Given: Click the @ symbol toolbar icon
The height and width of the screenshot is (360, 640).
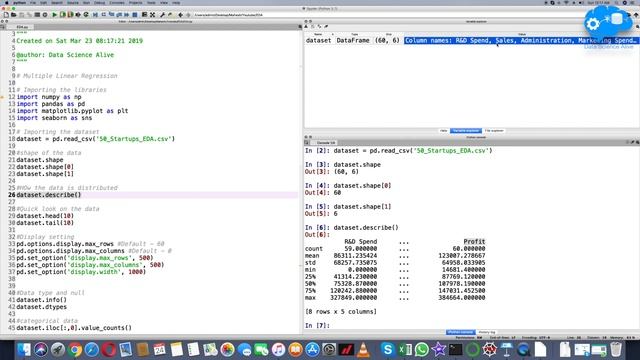Looking at the screenshot, I should (x=45, y=15).
